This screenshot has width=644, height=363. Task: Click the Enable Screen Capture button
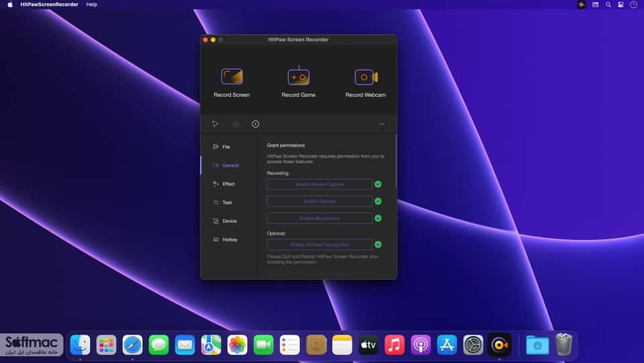coord(320,184)
